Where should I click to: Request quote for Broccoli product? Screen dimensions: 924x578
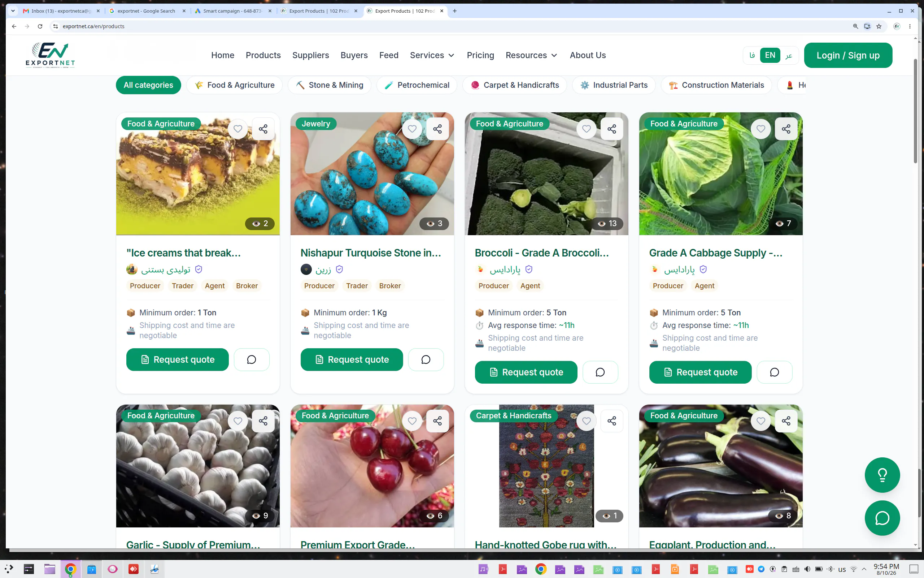pos(526,372)
